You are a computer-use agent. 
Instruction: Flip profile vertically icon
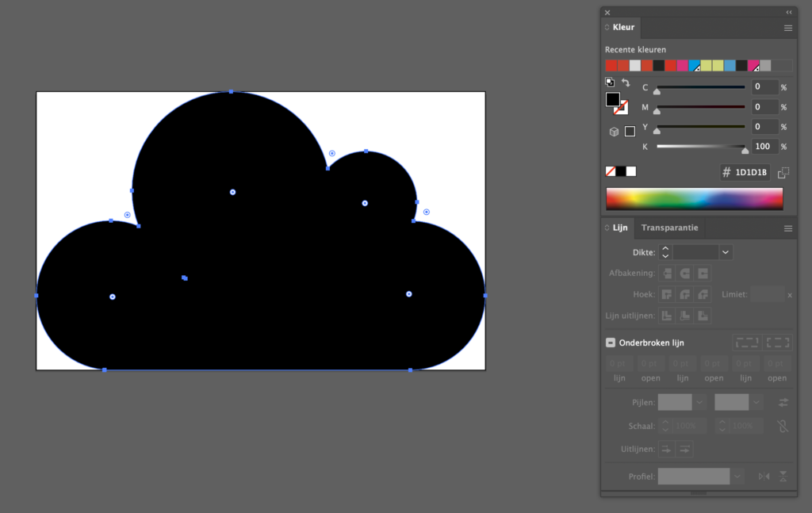pos(783,477)
